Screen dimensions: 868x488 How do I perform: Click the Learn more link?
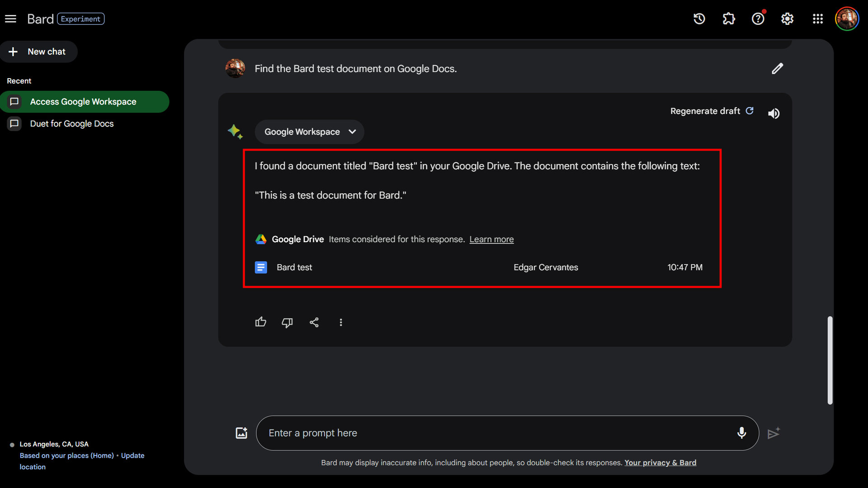tap(491, 239)
